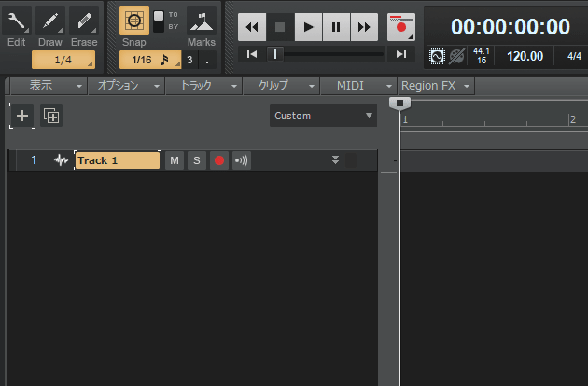
Task: Click the Pause transport button
Action: 336,27
